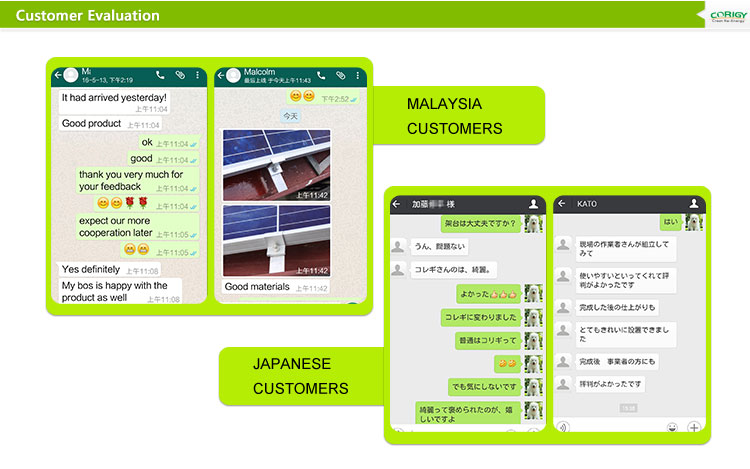This screenshot has width=750, height=469.
Task: Select "expect our more cooperation later" message
Action: [137, 227]
